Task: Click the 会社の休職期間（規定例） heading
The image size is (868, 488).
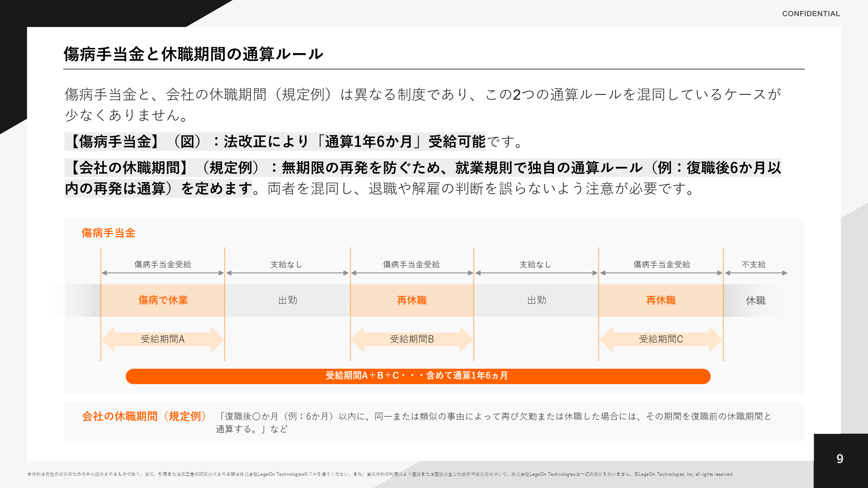Action: click(x=144, y=417)
